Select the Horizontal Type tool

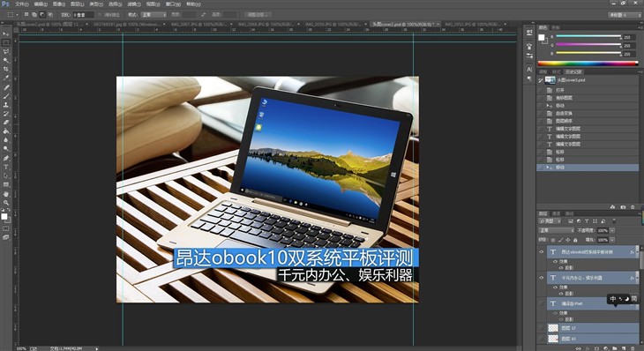(x=6, y=167)
